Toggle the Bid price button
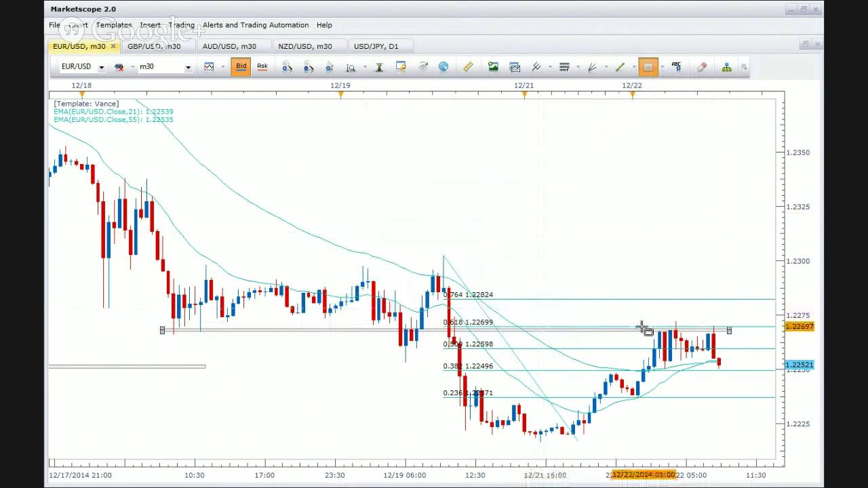The height and width of the screenshot is (488, 868). [x=241, y=66]
